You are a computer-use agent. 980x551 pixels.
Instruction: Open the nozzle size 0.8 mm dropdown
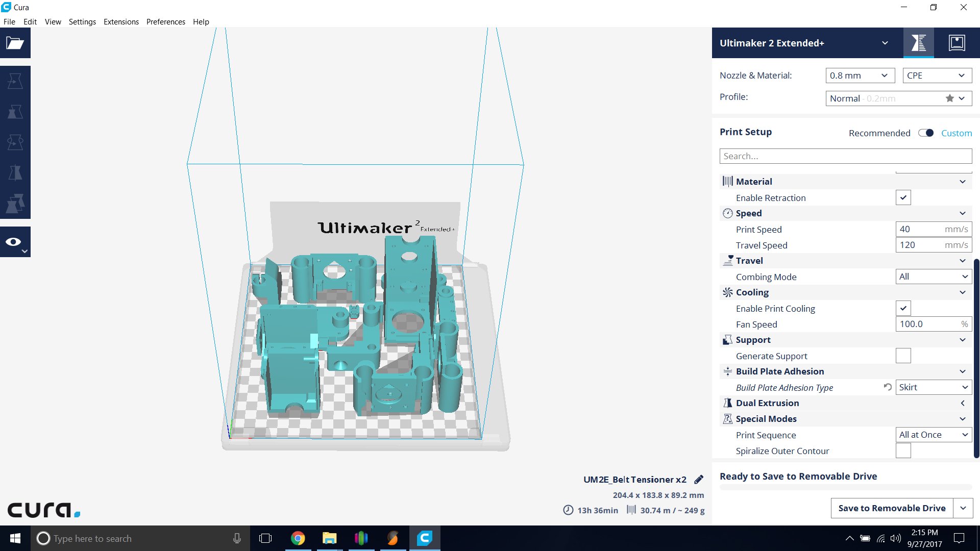(x=860, y=76)
